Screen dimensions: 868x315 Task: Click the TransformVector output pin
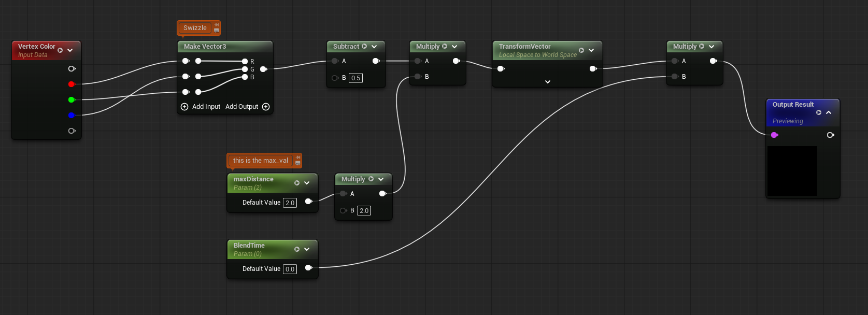pyautogui.click(x=593, y=68)
